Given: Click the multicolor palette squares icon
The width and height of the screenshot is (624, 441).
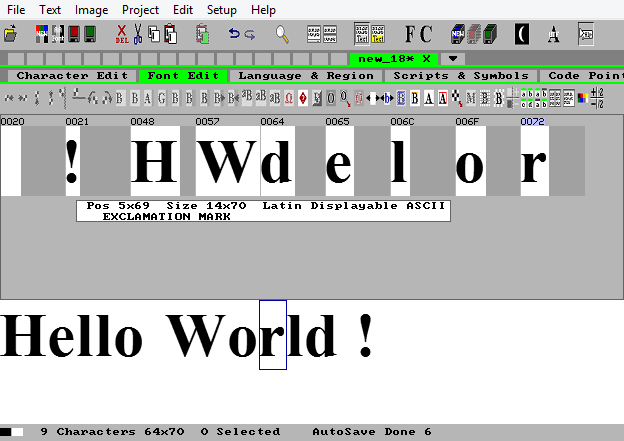Looking at the screenshot, I should pos(583,98).
